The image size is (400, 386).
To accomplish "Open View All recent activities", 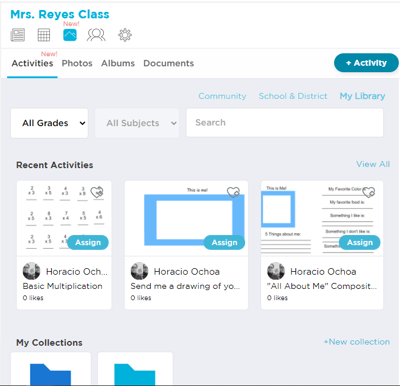I will [373, 164].
